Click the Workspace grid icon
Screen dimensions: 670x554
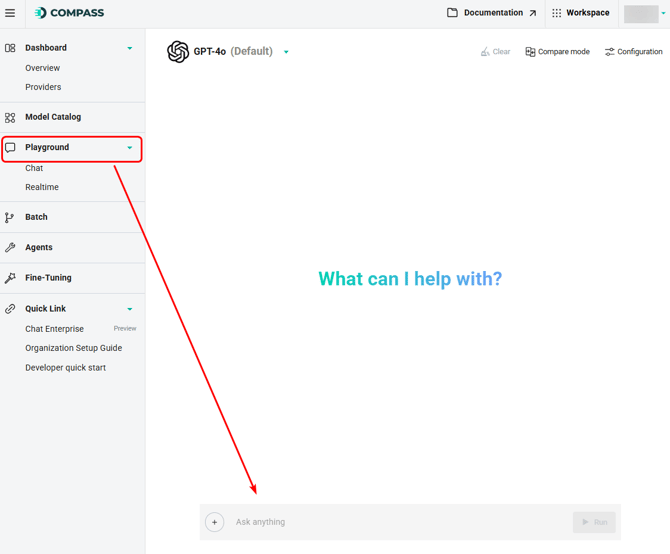click(557, 13)
